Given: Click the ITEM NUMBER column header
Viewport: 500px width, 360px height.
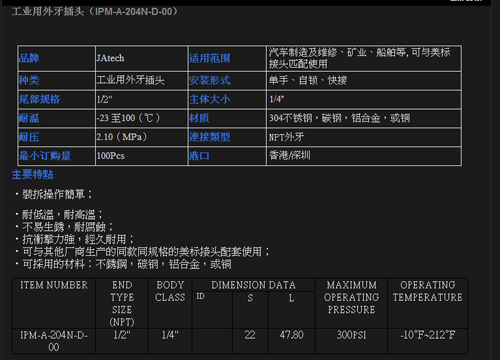Looking at the screenshot, I should pyautogui.click(x=54, y=285).
